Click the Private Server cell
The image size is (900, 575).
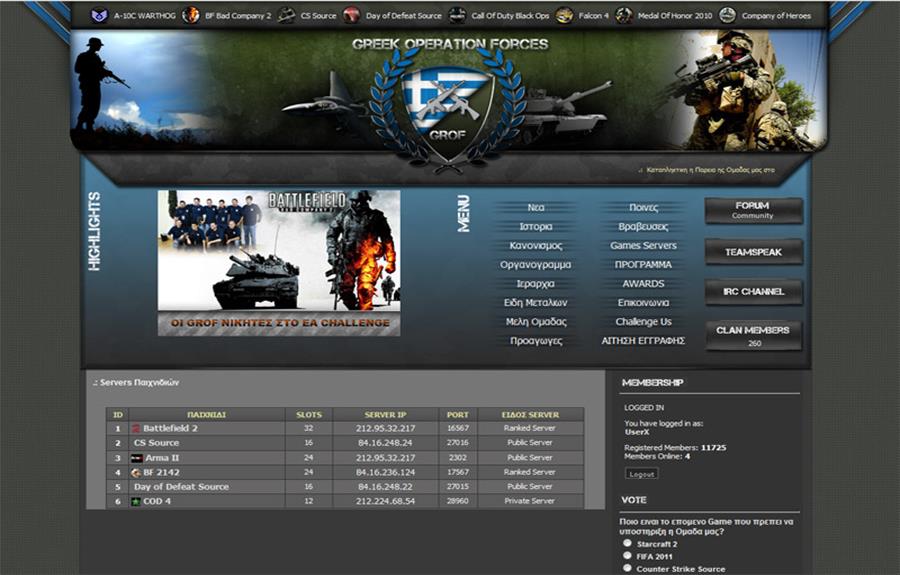pyautogui.click(x=529, y=501)
